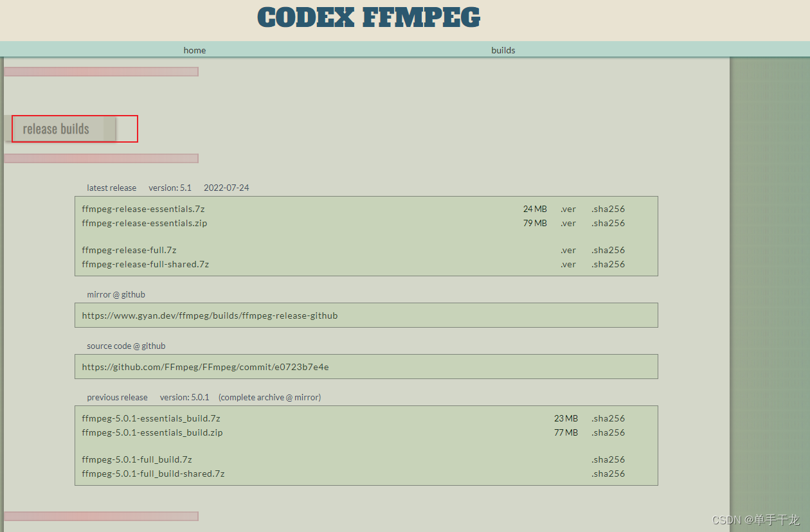Click the 'version: 5.1' text
The image size is (810, 532).
pos(170,188)
